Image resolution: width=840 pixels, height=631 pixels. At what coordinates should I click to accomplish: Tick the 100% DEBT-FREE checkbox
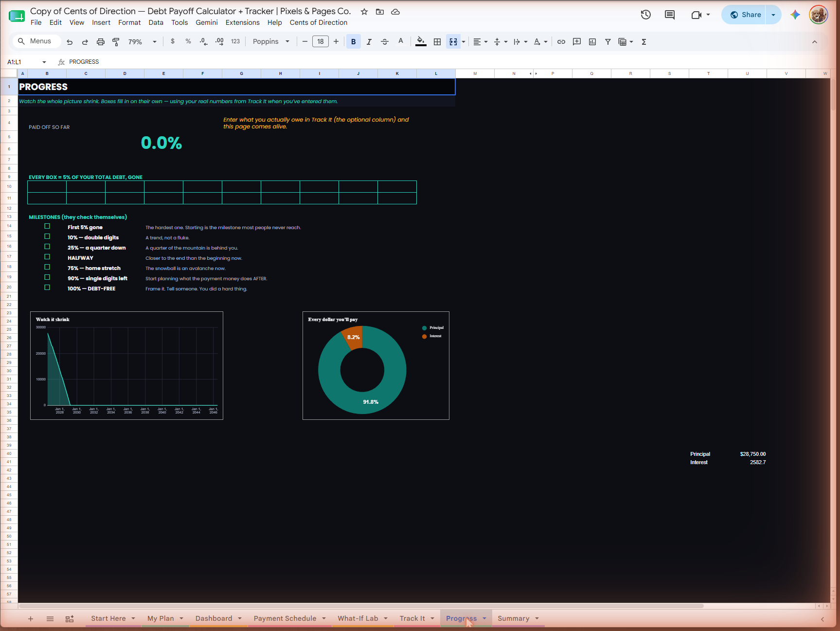47,288
